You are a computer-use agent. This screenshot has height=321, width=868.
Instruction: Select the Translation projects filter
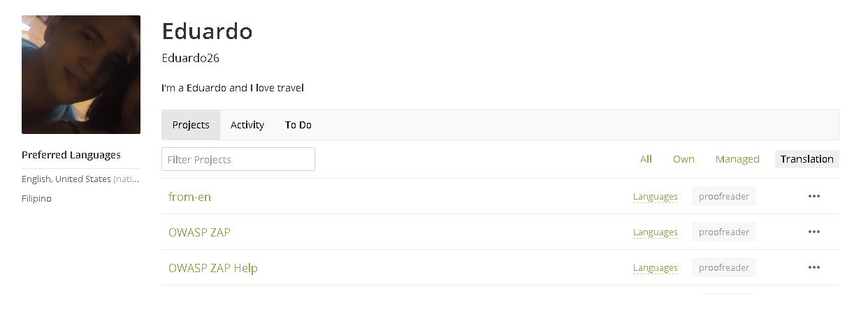tap(807, 159)
